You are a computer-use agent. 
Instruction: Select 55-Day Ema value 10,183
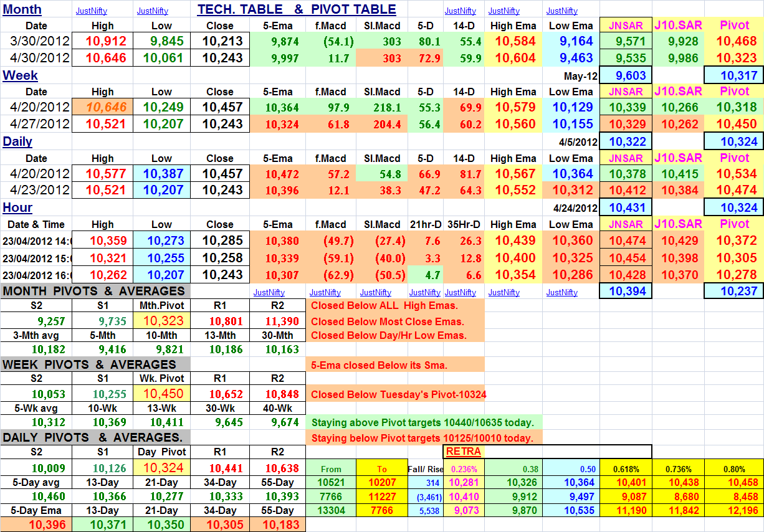pos(278,525)
